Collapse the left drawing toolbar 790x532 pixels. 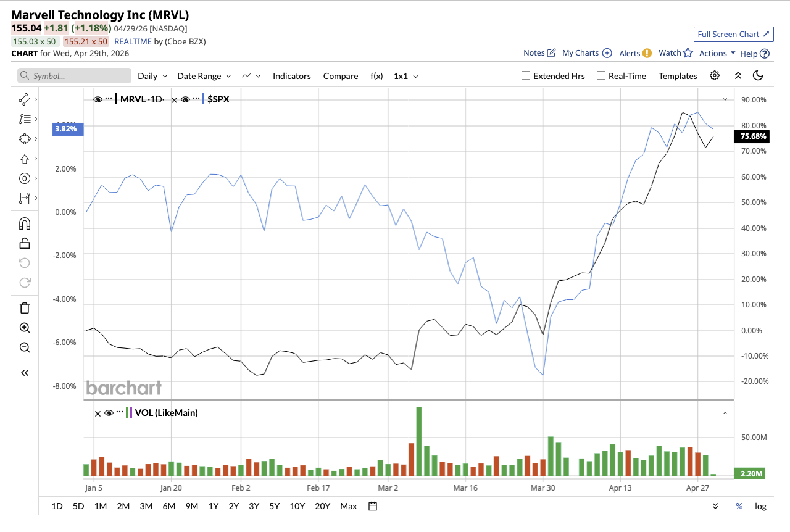pos(25,373)
